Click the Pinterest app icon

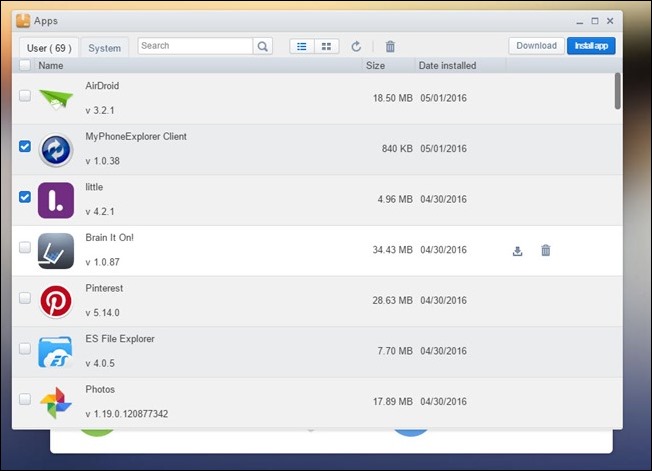click(56, 301)
